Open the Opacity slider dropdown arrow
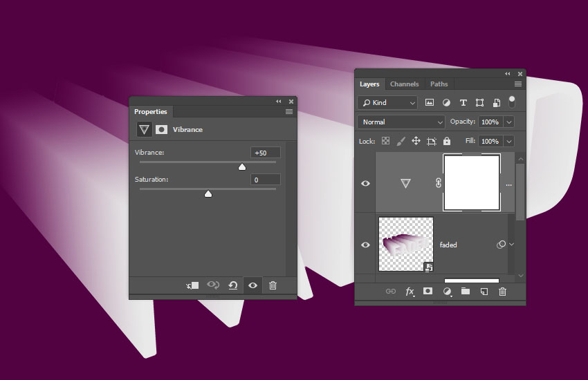The image size is (588, 380). tap(509, 122)
